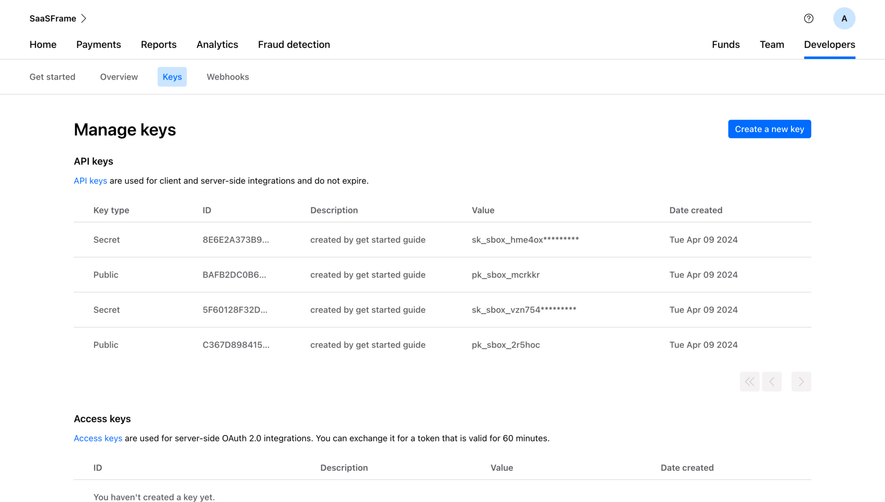Click the Secret type in the 8E6E2A373B9 row
Viewport: 885px width, 502px height.
pos(107,240)
